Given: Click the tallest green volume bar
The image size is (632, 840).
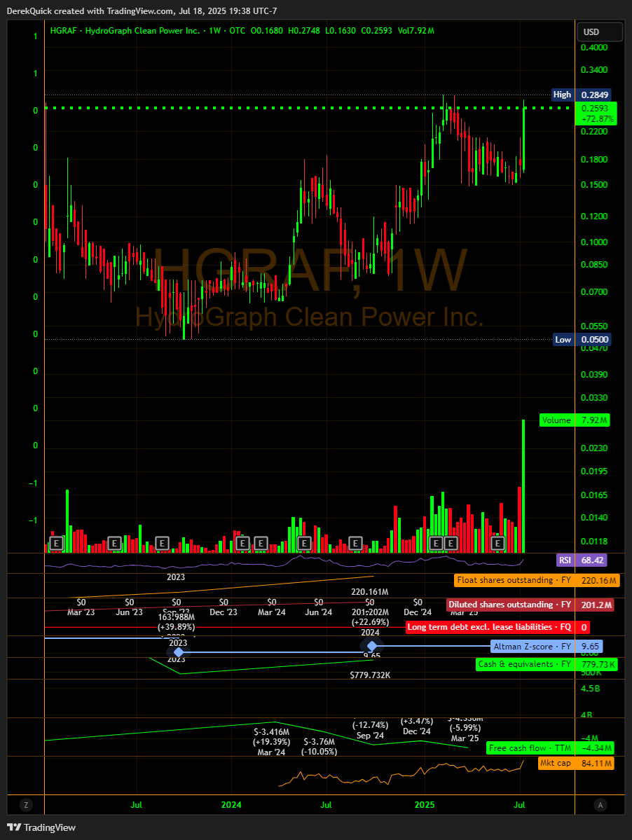Looking at the screenshot, I should point(523,486).
